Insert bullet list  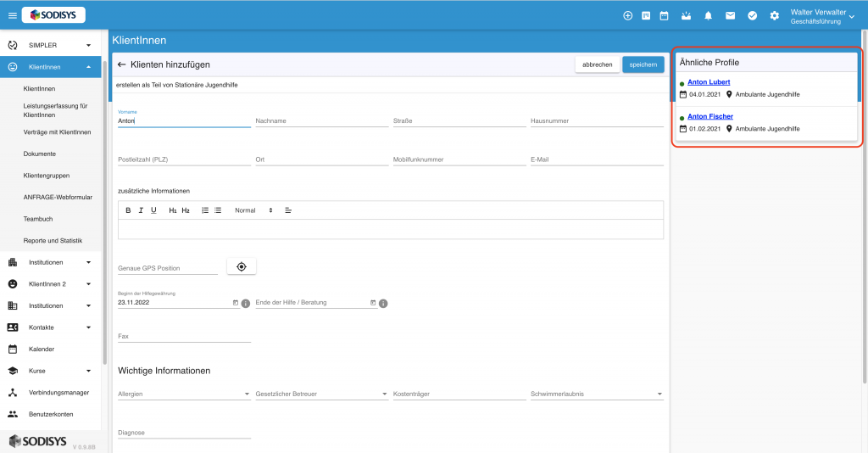pyautogui.click(x=218, y=210)
